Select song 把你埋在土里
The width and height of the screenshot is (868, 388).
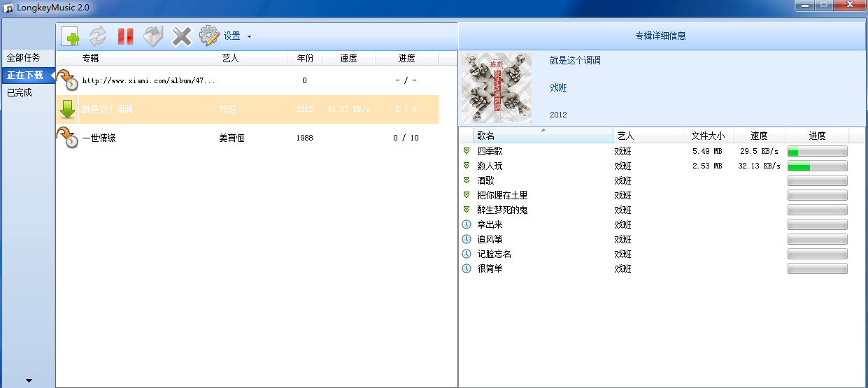(x=502, y=195)
